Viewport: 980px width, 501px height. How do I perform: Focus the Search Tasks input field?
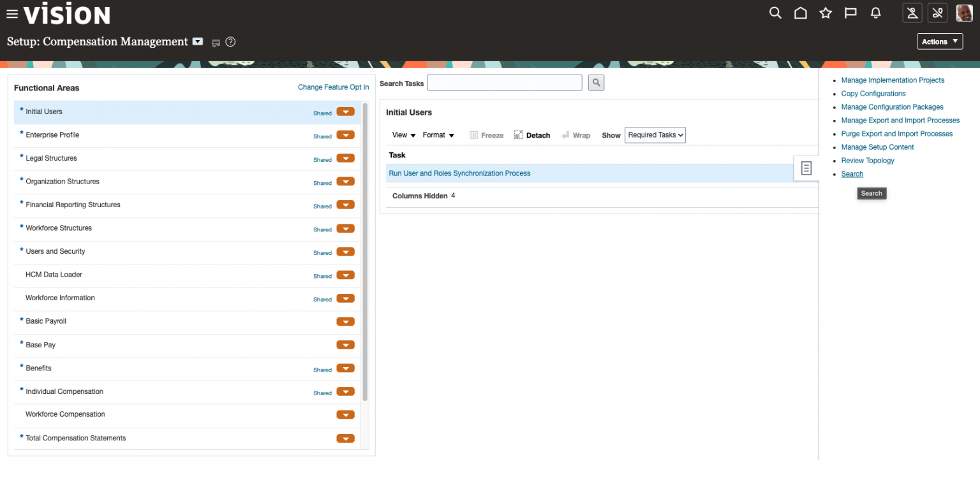(505, 83)
